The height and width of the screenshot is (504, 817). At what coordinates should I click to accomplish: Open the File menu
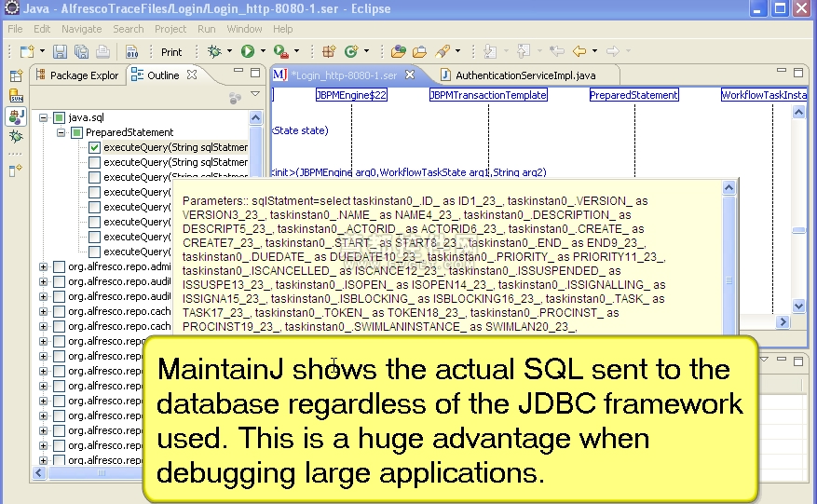pyautogui.click(x=15, y=29)
